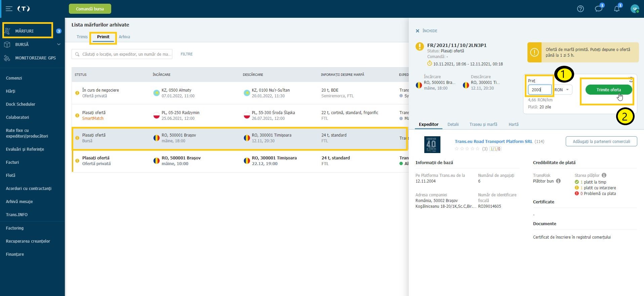Click the Monitorizare GPS sidebar icon
This screenshot has width=644, height=296.
click(x=7, y=58)
